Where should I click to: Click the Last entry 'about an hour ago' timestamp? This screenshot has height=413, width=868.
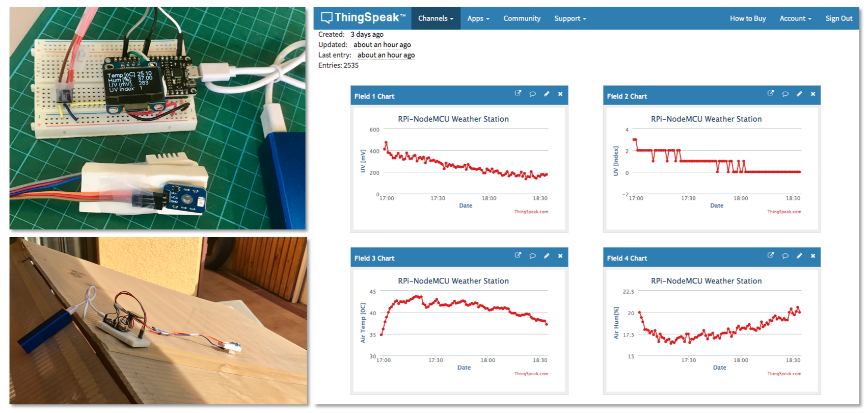(386, 55)
